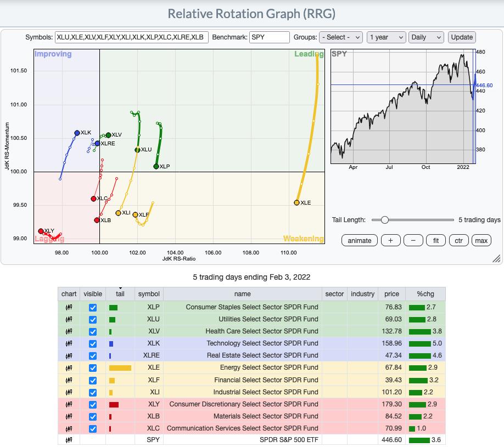
Task: Uncheck visibility for XLP
Action: 93,308
